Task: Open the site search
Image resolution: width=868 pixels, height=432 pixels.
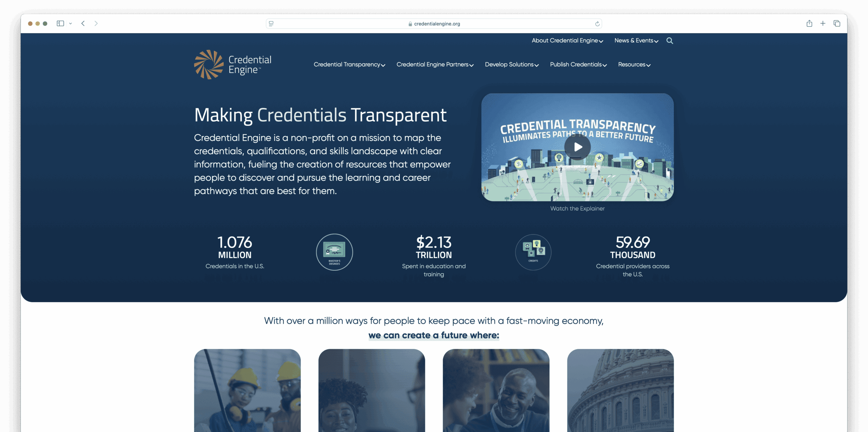Action: coord(670,41)
